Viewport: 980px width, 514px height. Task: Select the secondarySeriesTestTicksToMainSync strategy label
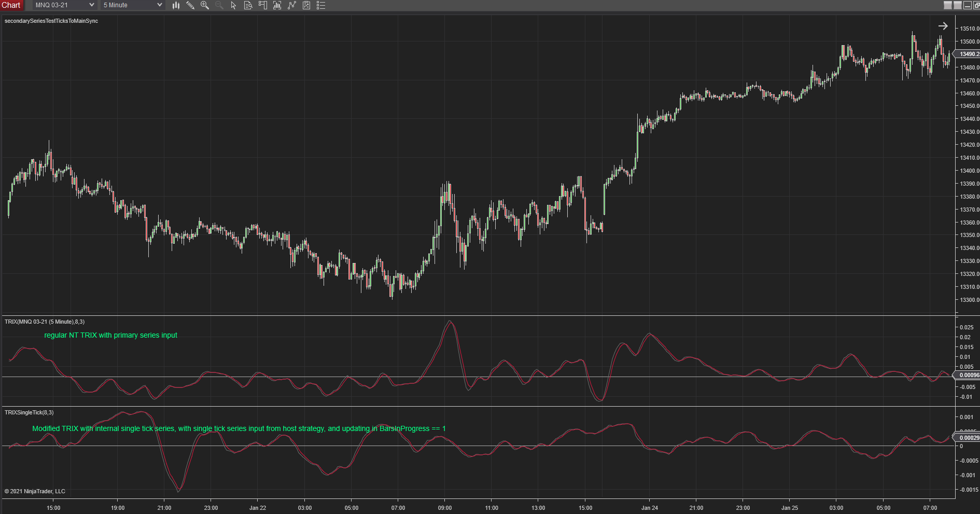point(51,21)
